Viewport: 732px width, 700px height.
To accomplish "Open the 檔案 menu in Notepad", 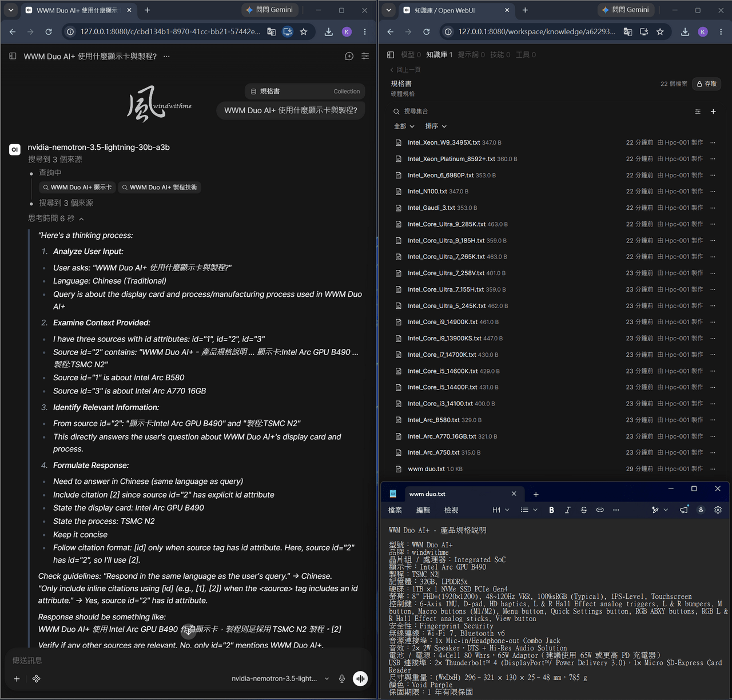I will coord(395,510).
